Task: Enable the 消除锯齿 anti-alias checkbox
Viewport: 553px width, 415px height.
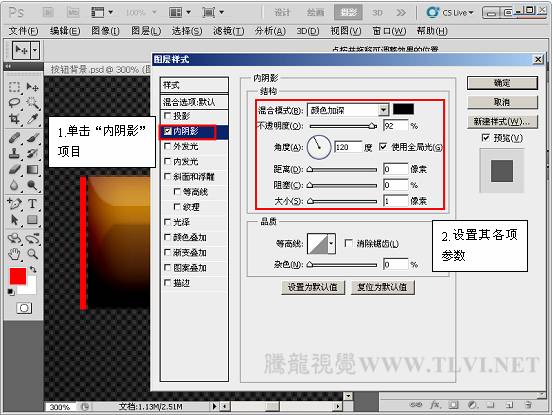Action: tap(348, 243)
